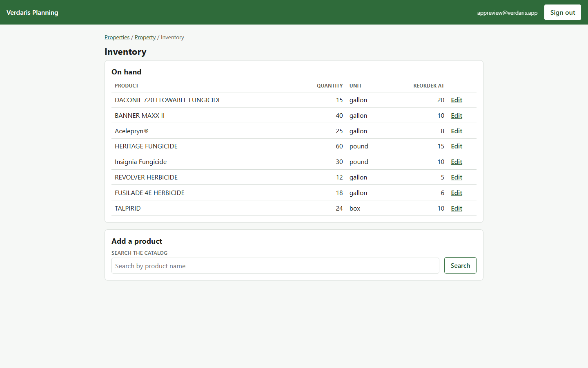Click the UNIT column header

click(356, 86)
